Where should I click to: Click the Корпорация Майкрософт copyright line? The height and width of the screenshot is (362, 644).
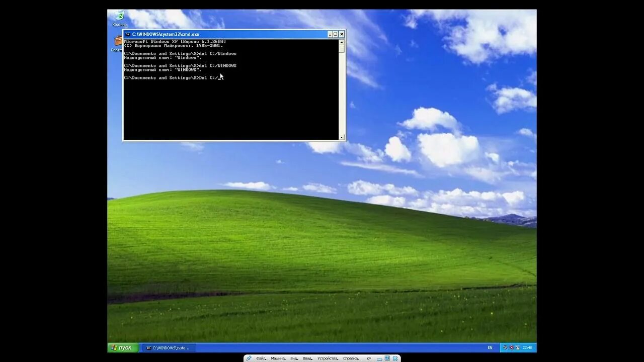point(174,45)
